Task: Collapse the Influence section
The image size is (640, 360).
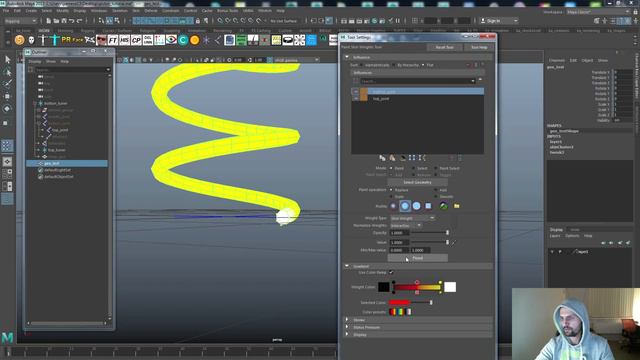Action: click(x=347, y=57)
